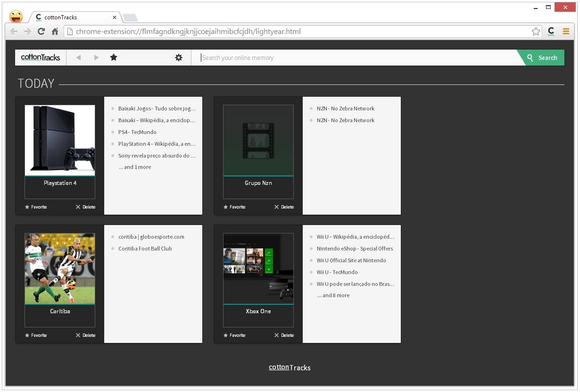Click the browser Forward button
Screen dimensions: 580x392
point(27,32)
